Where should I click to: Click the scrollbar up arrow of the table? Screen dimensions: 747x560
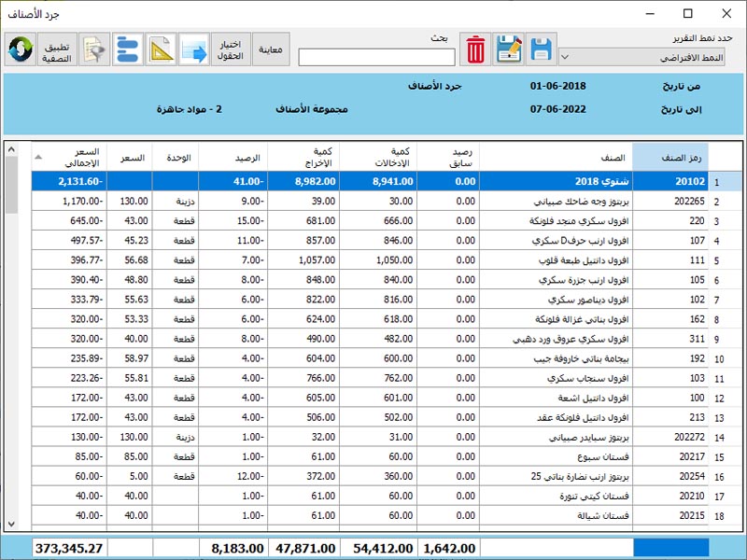pos(11,149)
